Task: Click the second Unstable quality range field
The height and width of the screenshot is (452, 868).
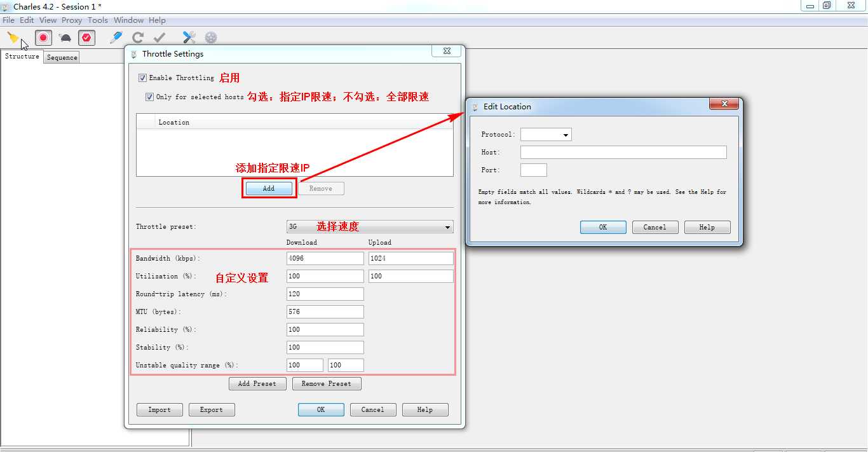Action: 346,366
